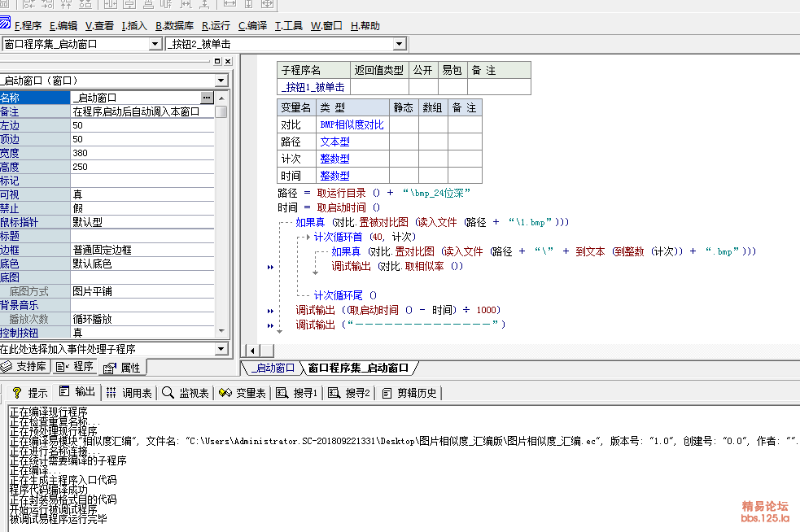Select the 左边 property value 50
The height and width of the screenshot is (532, 800).
point(142,125)
